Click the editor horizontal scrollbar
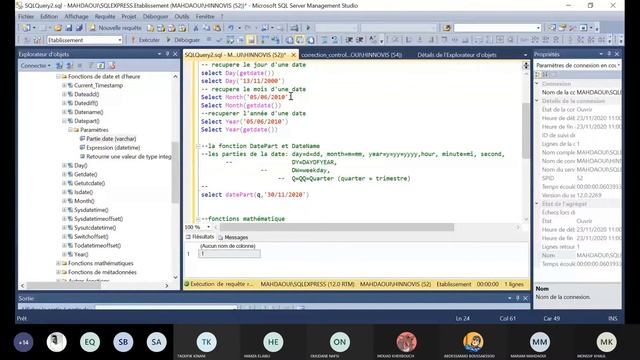Image resolution: width=640 pixels, height=360 pixels. [337, 227]
